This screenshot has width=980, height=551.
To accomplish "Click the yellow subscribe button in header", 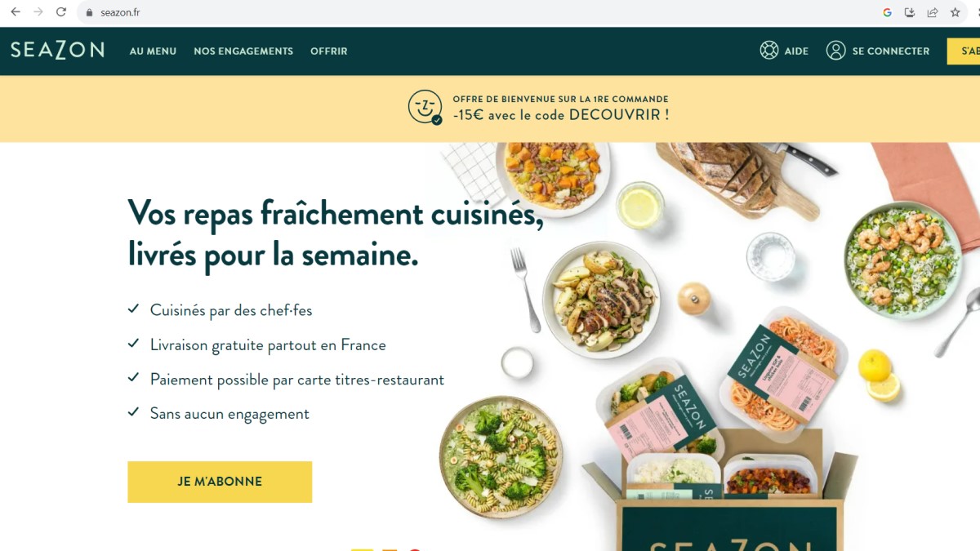I will coord(964,51).
